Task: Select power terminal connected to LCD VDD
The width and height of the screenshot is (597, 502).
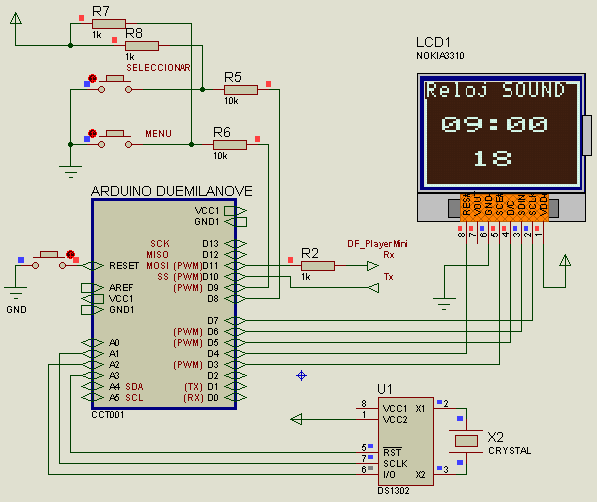Action: pyautogui.click(x=565, y=261)
